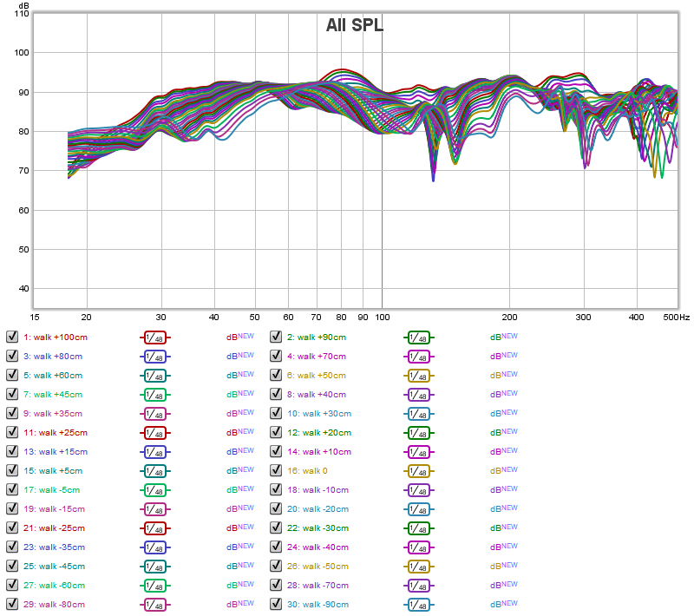Click the 1/48 smoothing icon for walk 0
694x616 pixels.
pos(418,470)
